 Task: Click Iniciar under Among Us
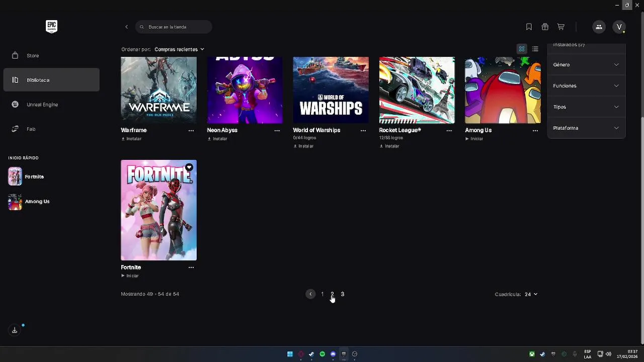click(474, 139)
